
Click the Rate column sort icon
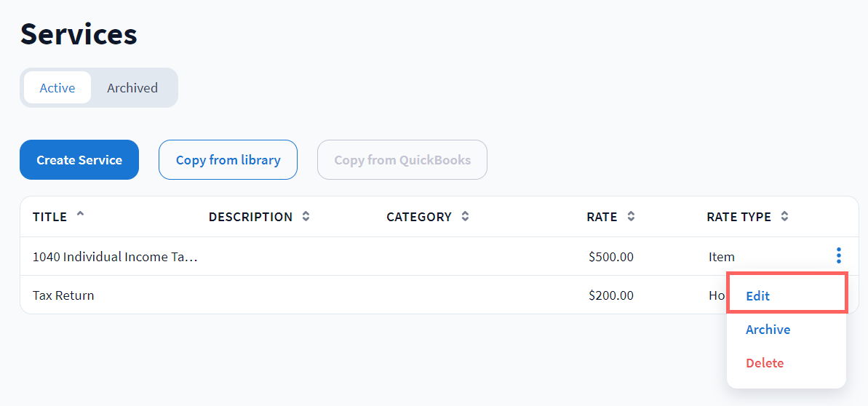631,217
